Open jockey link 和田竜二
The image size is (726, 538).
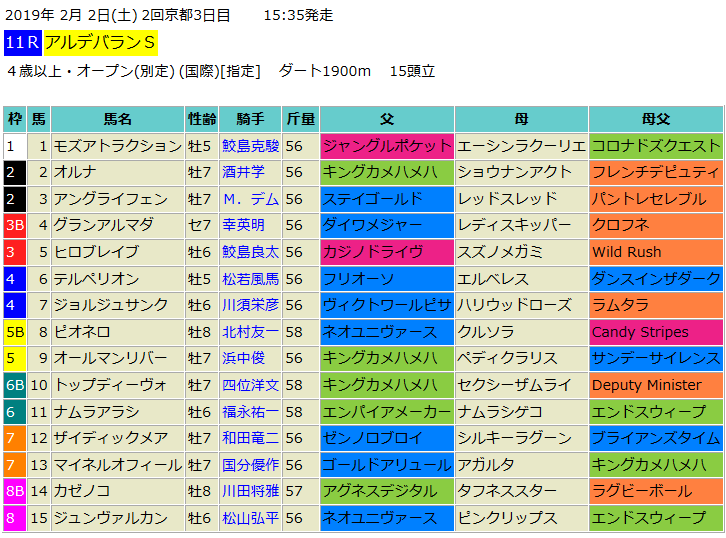coord(250,438)
